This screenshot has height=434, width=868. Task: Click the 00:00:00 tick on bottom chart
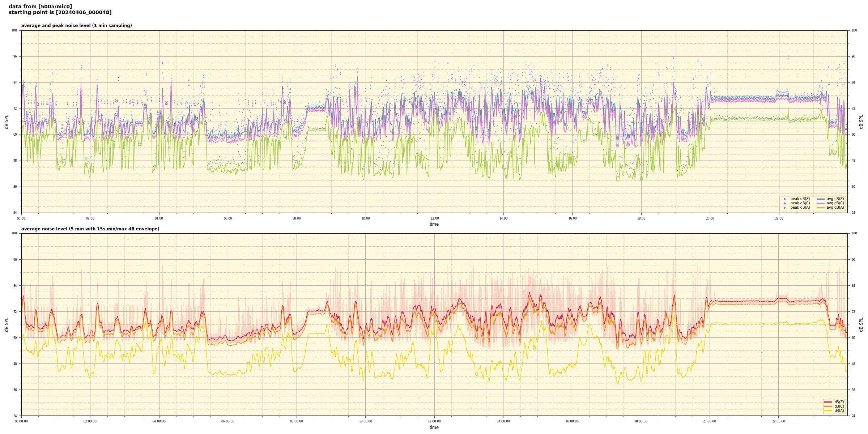(x=21, y=421)
